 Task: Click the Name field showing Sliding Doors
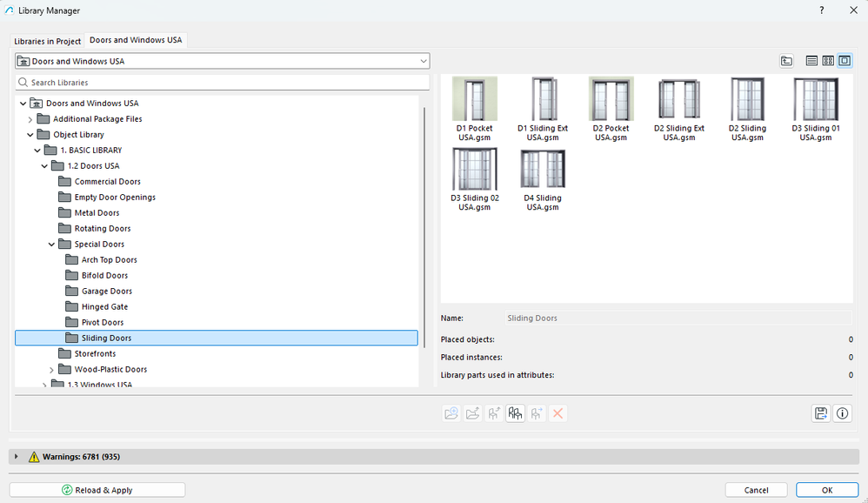tap(678, 318)
